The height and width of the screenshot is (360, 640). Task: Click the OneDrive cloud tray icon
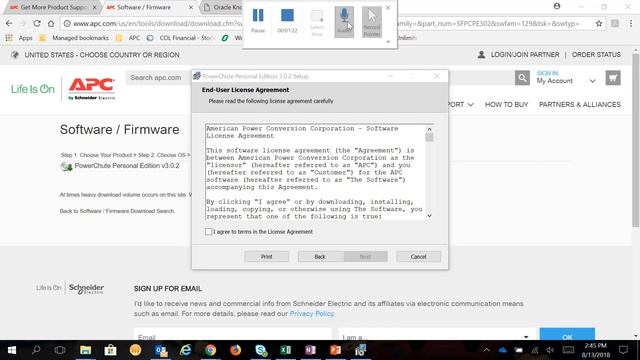point(502,350)
